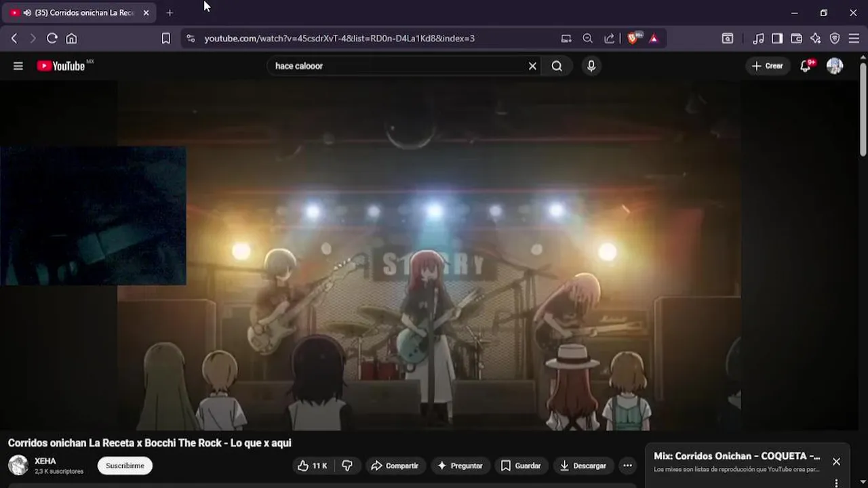Install app icon in address bar
The width and height of the screenshot is (868, 488).
click(x=566, y=39)
